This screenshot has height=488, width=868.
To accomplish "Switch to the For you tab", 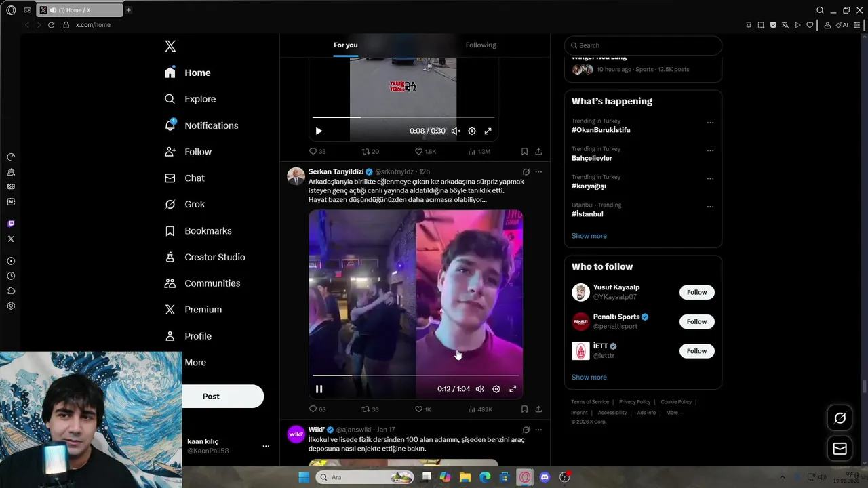I will [x=345, y=45].
